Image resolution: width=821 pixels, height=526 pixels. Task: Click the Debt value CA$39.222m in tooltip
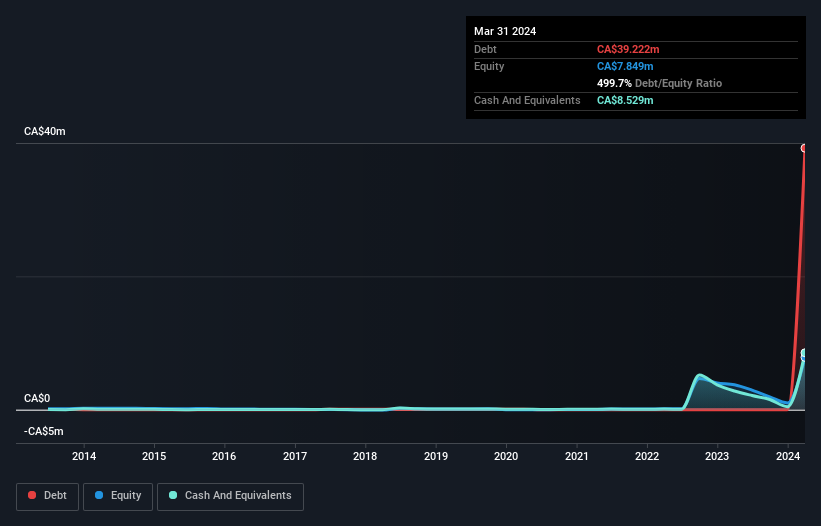628,49
